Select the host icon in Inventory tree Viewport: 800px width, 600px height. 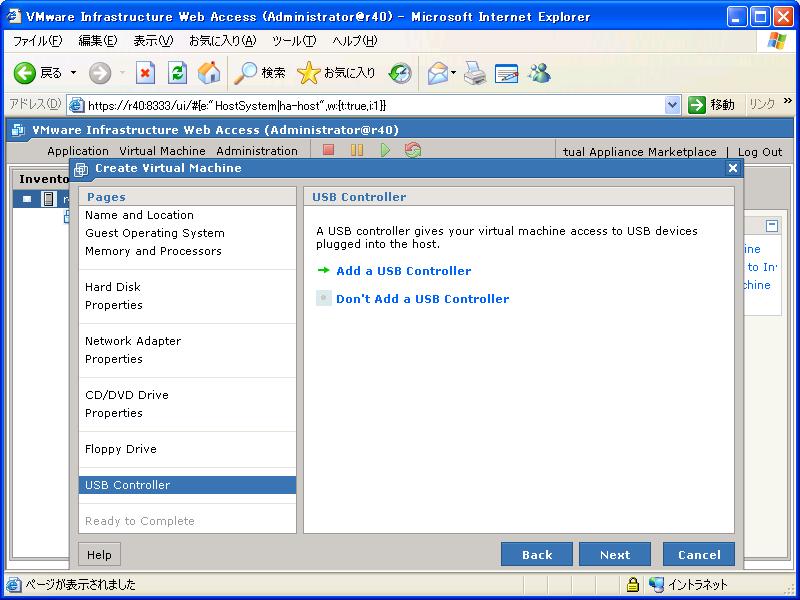48,198
